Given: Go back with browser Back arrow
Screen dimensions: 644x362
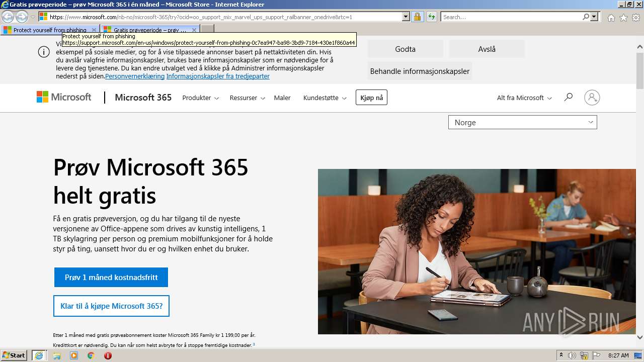Looking at the screenshot, I should click(x=8, y=17).
